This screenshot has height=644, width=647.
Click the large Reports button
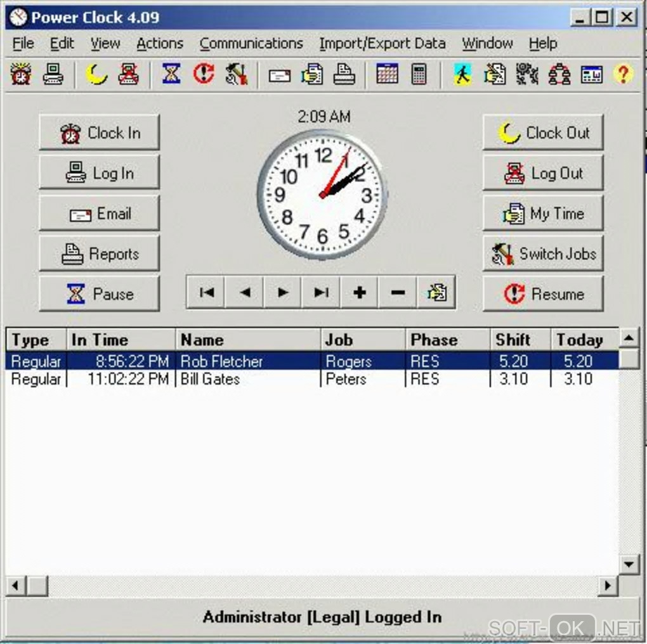tap(99, 253)
